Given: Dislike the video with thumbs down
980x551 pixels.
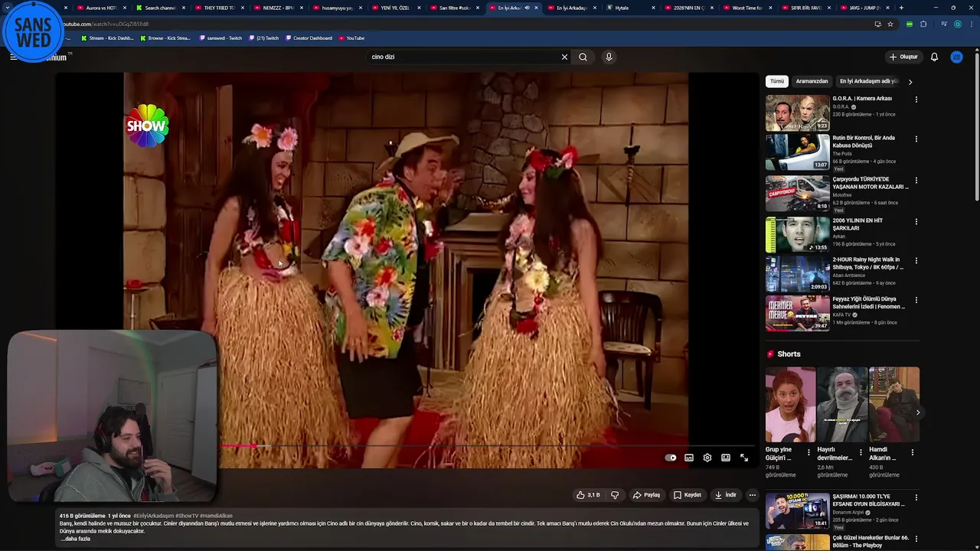Looking at the screenshot, I should tap(614, 495).
